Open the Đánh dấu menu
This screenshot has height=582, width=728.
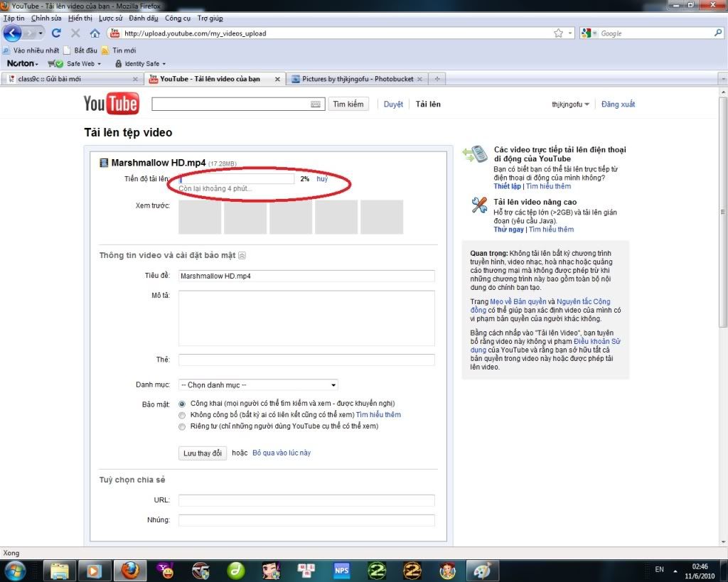click(x=144, y=18)
